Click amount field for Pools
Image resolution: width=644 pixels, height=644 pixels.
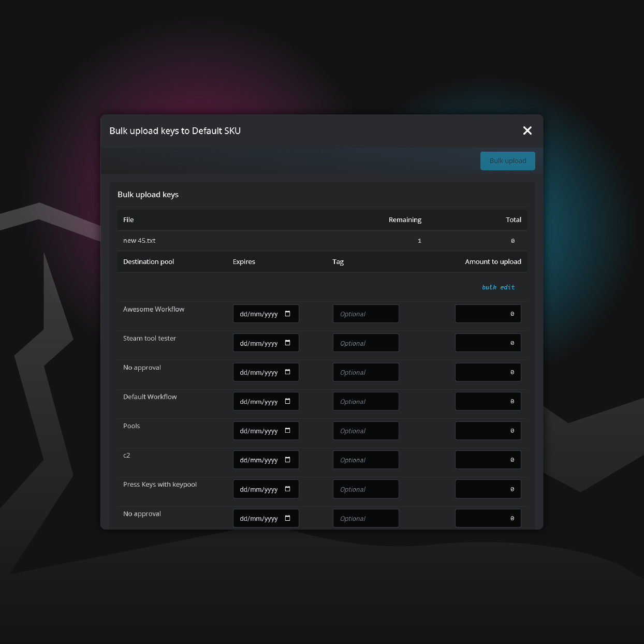tap(488, 431)
